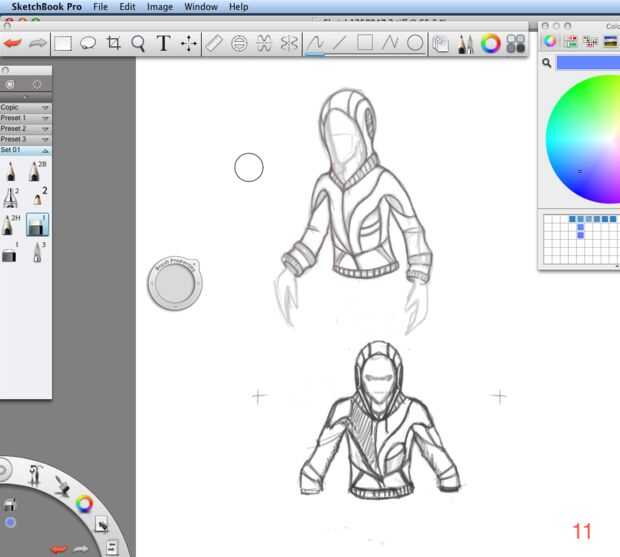Expand the Preset 1 brush set
This screenshot has width=620, height=557.
click(x=25, y=118)
